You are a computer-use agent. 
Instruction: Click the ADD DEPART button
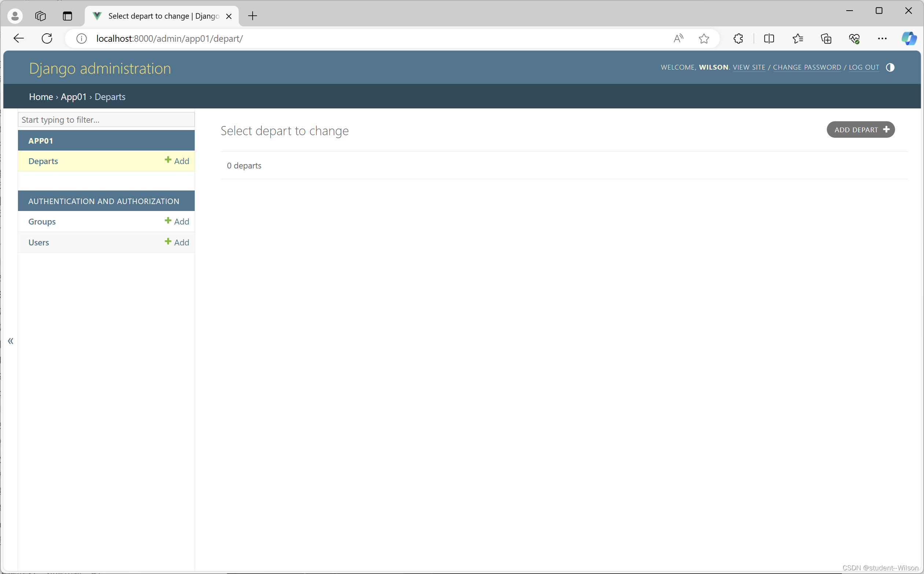coord(861,129)
